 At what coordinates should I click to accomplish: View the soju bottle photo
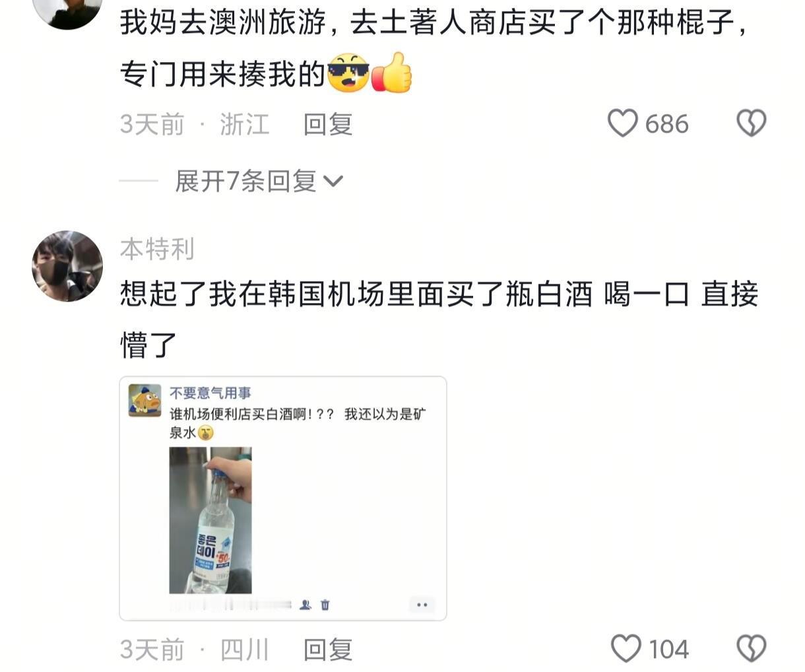click(210, 520)
